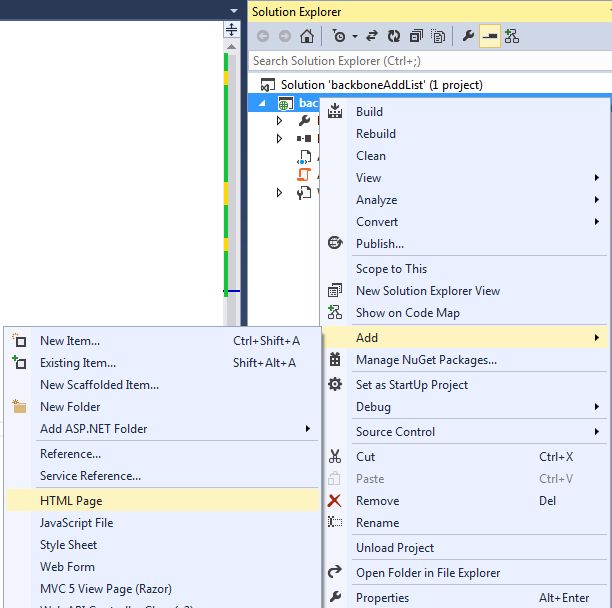Screen dimensions: 612x608
Task: Open the Add submenu entry
Action: (464, 338)
